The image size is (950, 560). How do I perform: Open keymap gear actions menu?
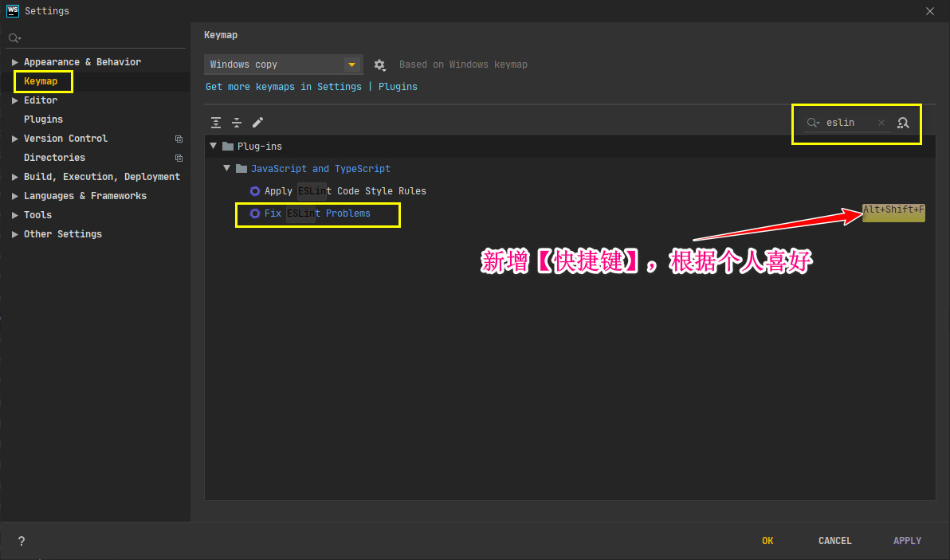[x=380, y=65]
